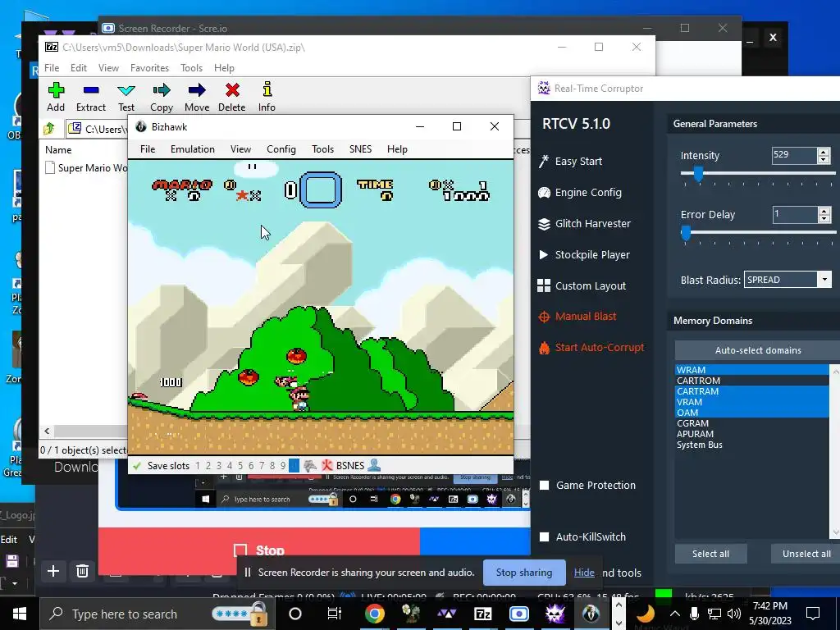Image resolution: width=840 pixels, height=630 pixels.
Task: Open the Bizhawk Tools menu
Action: [x=322, y=149]
